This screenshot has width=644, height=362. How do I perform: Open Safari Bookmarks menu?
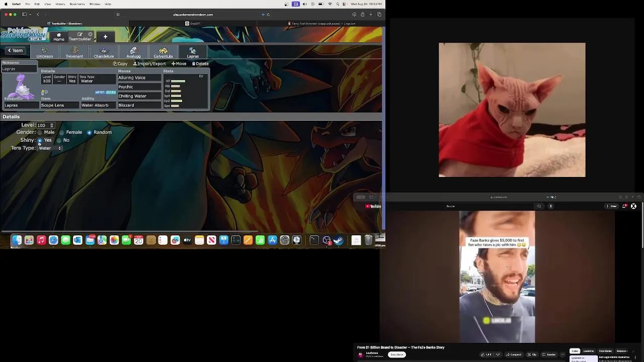pos(77,4)
